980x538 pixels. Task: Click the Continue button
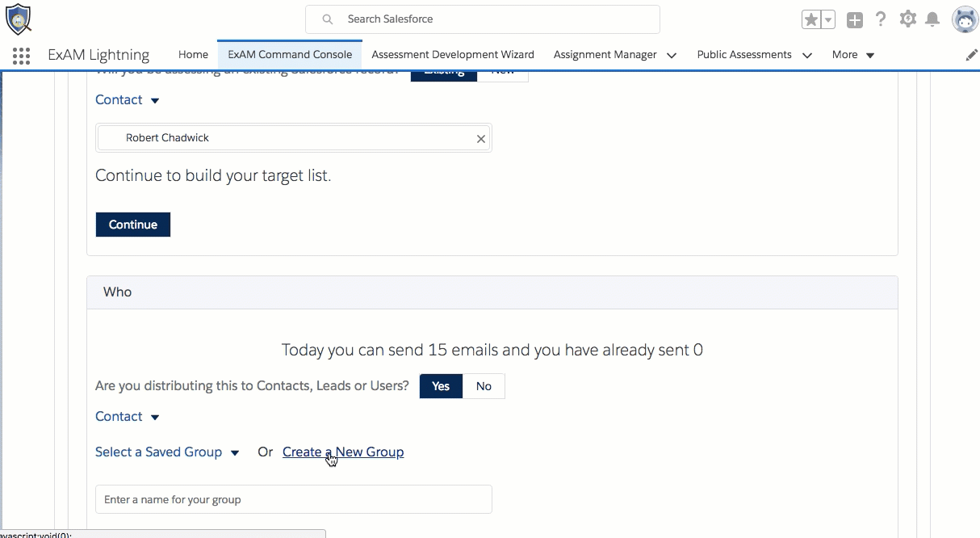coord(133,225)
